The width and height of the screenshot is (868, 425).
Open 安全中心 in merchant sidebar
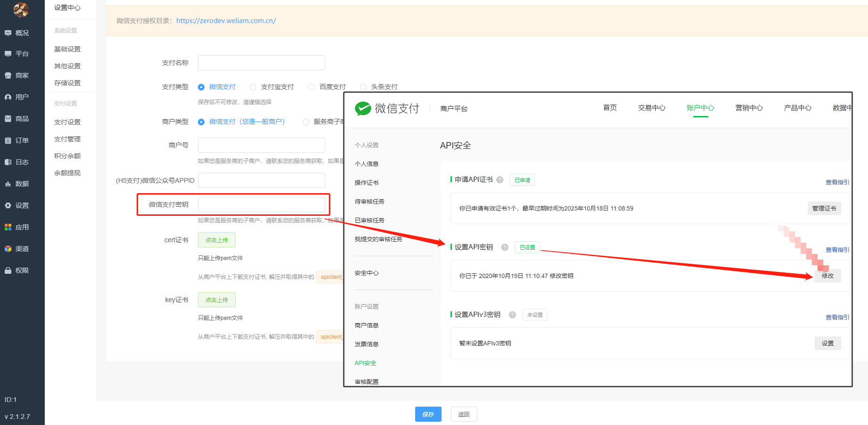tap(367, 273)
